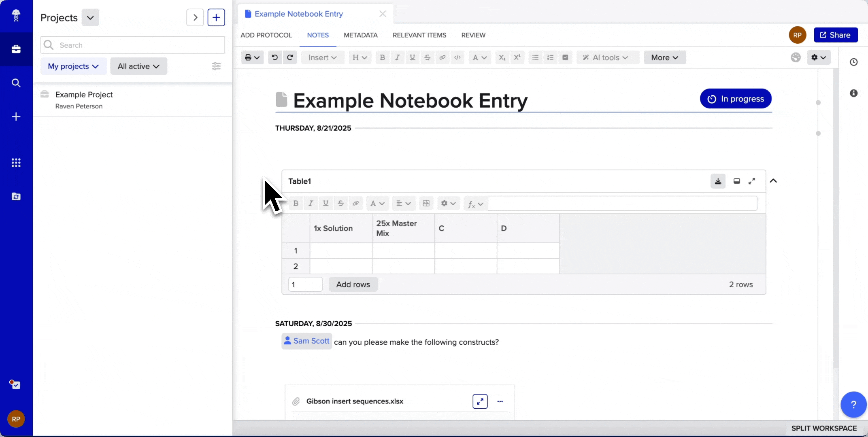This screenshot has height=437, width=868.
Task: Insert a hyperlink using the link icon
Action: [x=442, y=57]
